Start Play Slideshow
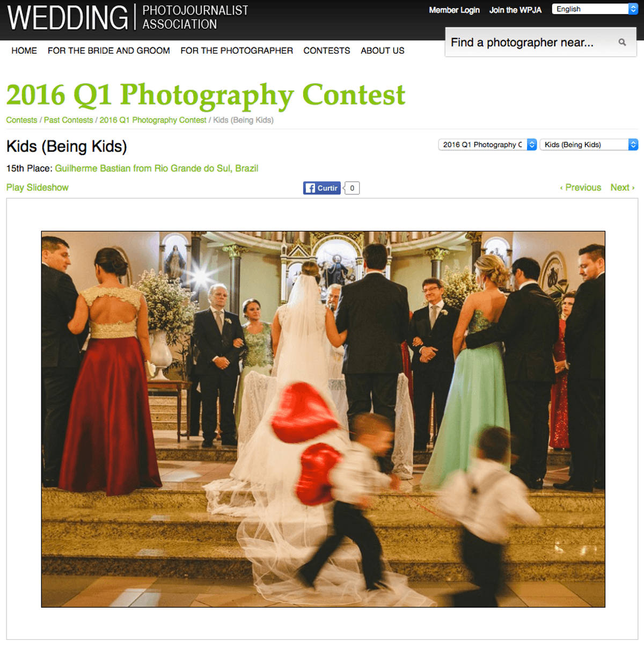The height and width of the screenshot is (648, 644). 38,187
